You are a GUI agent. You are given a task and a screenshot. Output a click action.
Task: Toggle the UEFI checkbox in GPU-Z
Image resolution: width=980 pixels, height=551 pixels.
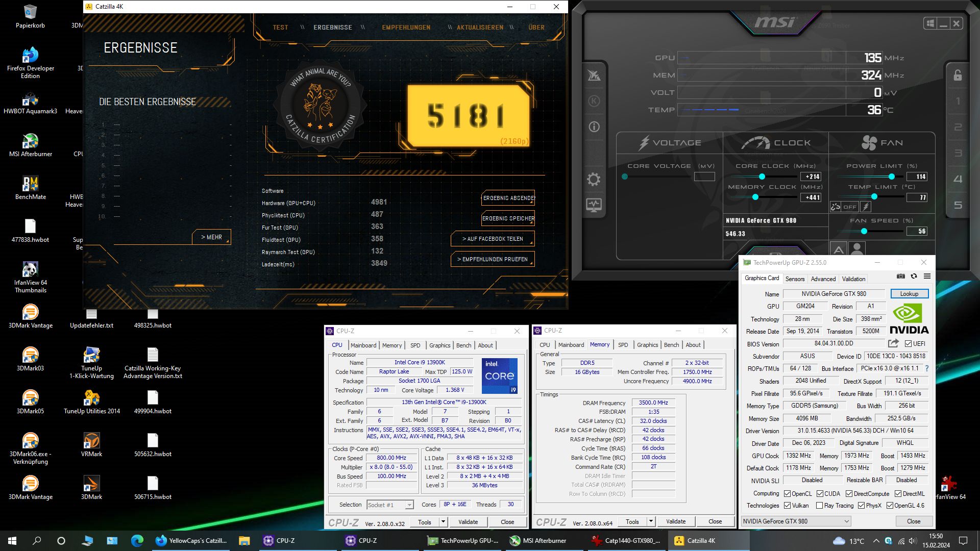[908, 343]
